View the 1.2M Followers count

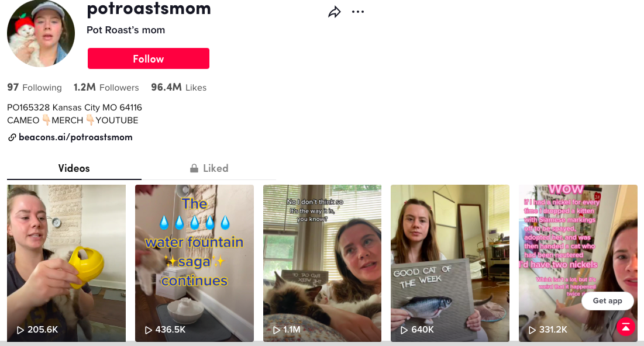pyautogui.click(x=106, y=88)
